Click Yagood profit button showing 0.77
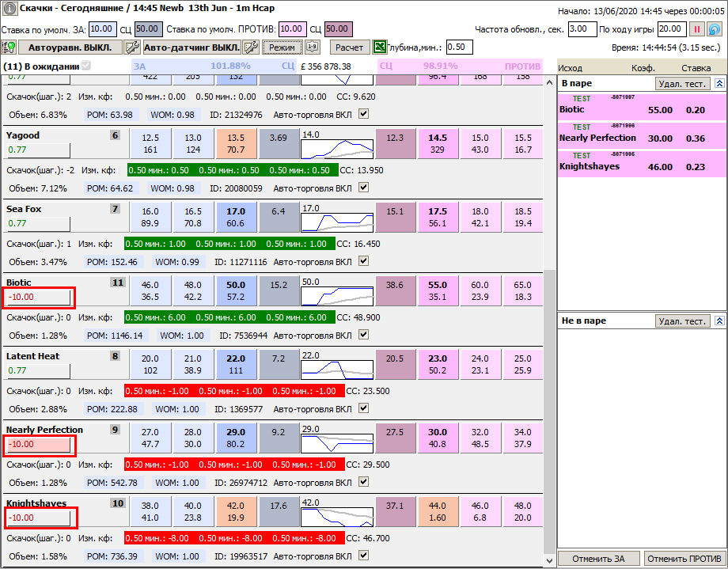 (x=38, y=150)
